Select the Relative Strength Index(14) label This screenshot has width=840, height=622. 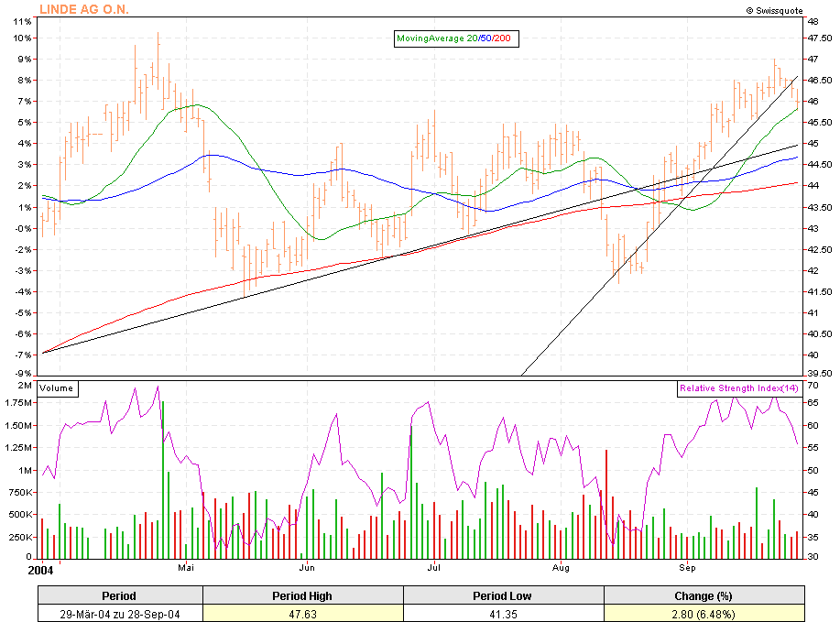738,388
